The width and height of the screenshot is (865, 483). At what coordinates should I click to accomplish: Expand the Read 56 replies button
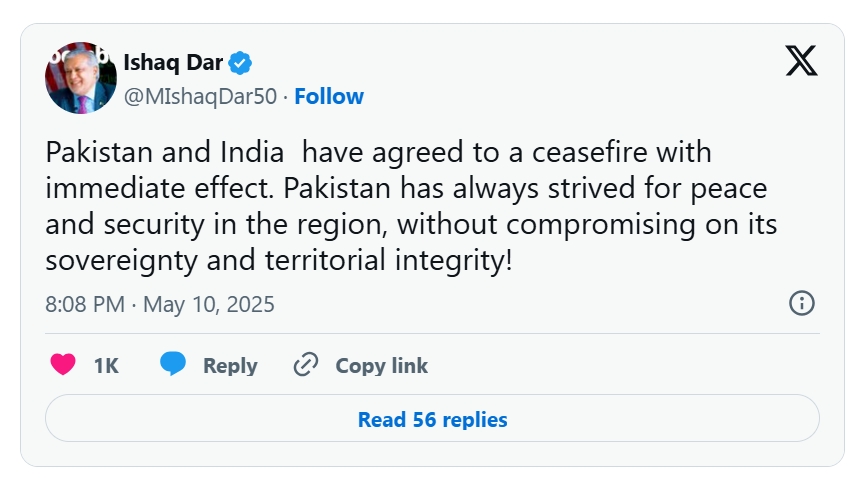[432, 419]
